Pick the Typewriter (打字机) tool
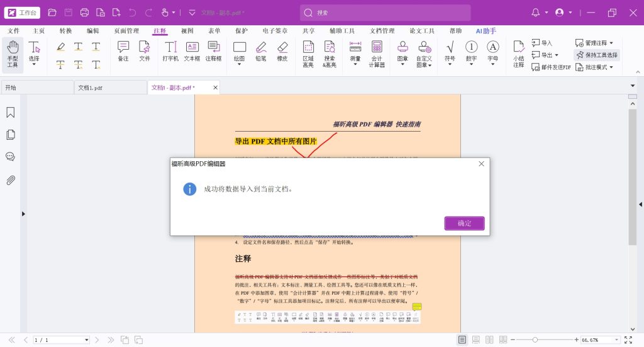 coord(170,52)
